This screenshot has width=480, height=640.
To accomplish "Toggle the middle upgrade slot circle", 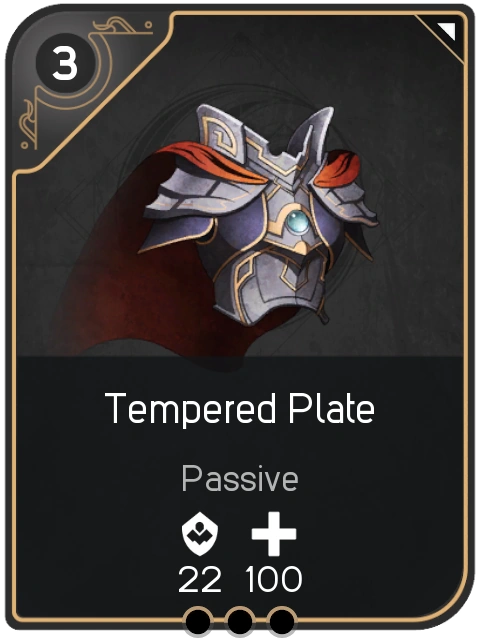I will pos(240,622).
